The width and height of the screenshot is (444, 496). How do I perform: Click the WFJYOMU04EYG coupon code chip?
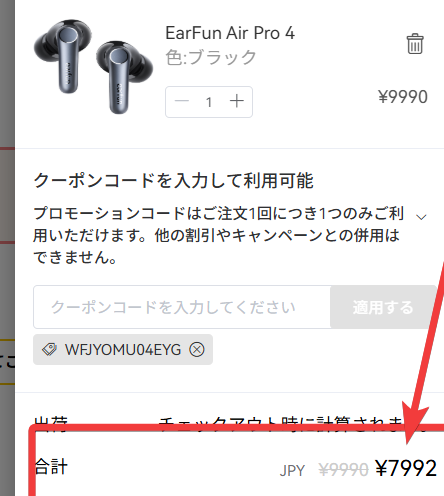[123, 350]
